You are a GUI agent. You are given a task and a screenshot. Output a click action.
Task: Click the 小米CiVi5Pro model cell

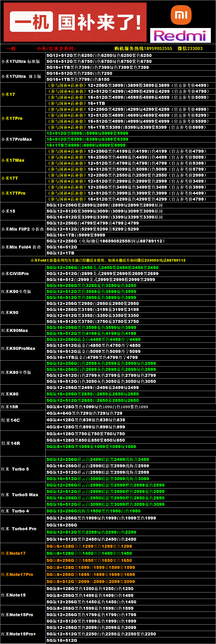23,274
